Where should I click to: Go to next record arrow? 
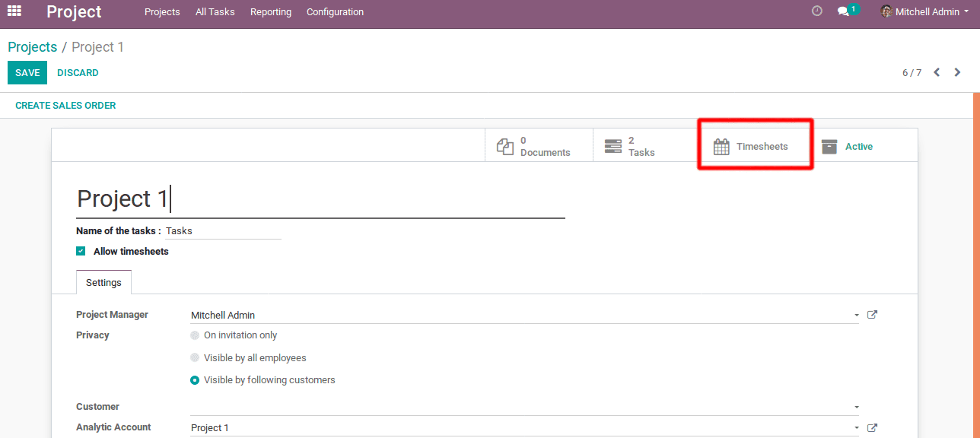point(958,72)
